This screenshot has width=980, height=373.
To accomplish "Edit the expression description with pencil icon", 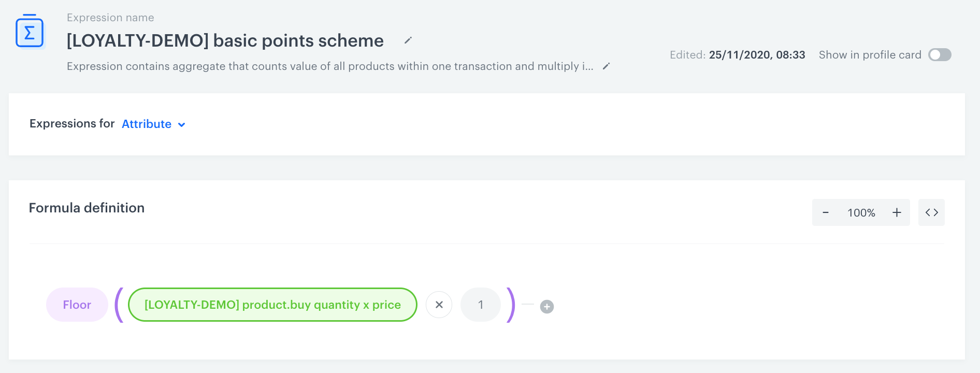I will (607, 66).
